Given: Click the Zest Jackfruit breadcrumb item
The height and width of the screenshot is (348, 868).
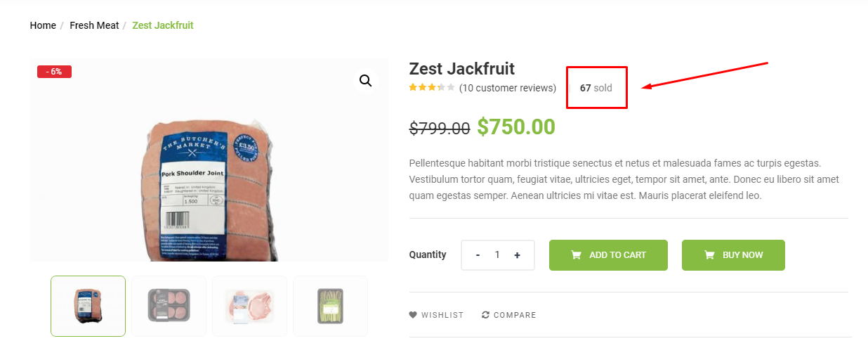Looking at the screenshot, I should pos(163,25).
